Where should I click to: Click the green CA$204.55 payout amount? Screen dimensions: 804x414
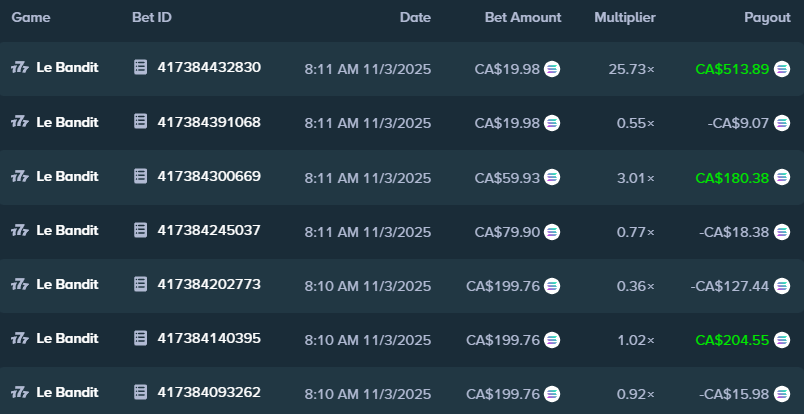tap(732, 341)
